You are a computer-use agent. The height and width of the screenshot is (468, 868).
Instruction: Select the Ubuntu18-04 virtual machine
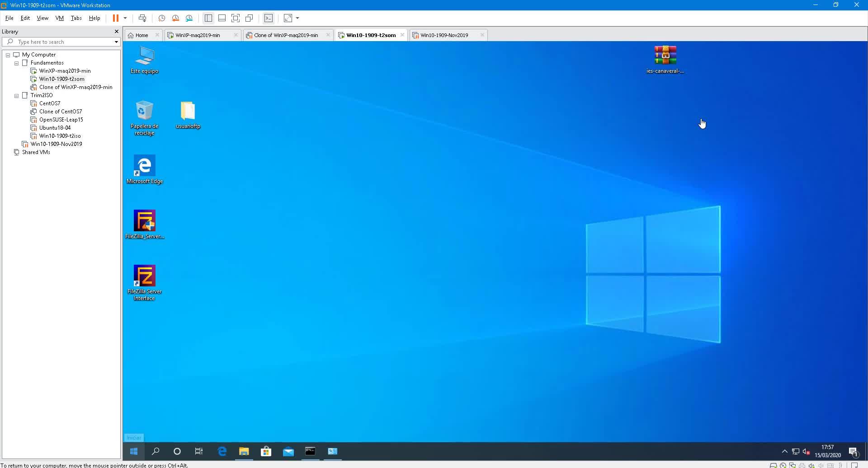tap(55, 128)
